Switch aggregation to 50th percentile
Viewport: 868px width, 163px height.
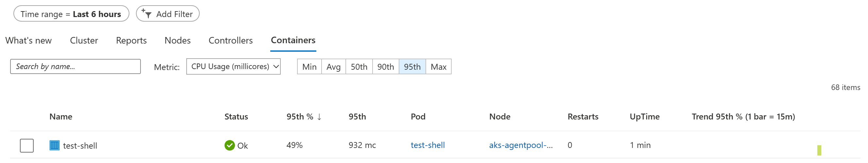359,67
